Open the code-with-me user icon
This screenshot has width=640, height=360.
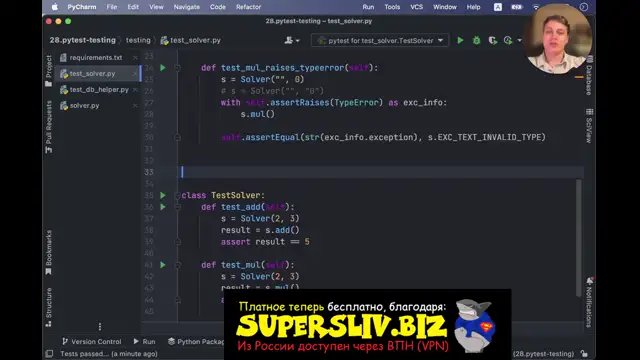pos(289,40)
